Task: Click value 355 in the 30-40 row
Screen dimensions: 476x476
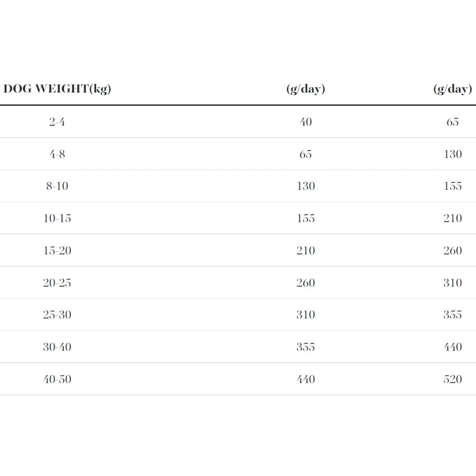Action: click(306, 347)
